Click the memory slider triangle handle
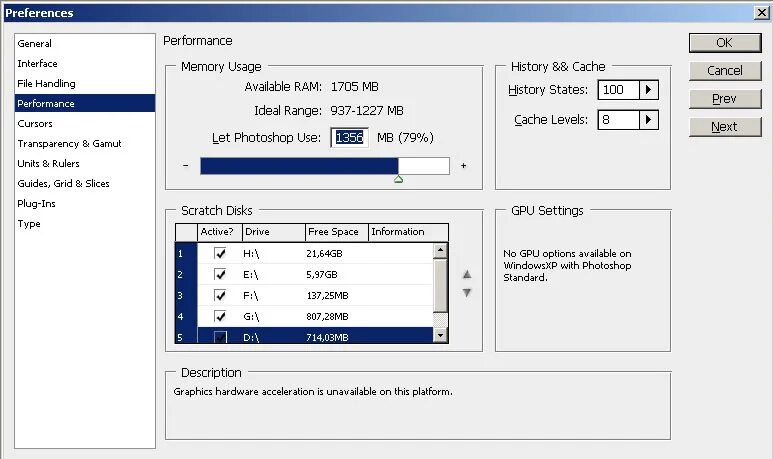773x459 pixels. point(398,179)
